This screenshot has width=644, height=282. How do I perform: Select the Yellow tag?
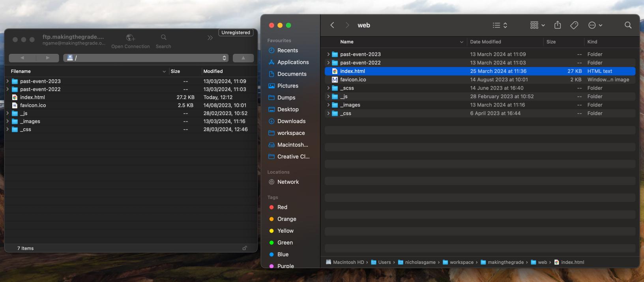point(285,231)
